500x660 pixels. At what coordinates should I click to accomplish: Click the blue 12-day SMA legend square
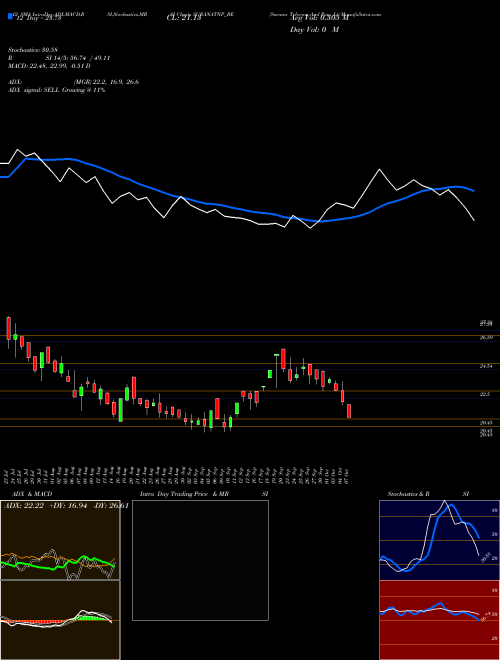11,17
